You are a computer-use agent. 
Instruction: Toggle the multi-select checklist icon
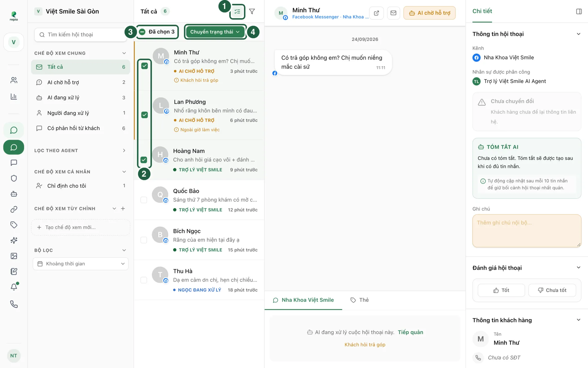tap(237, 12)
